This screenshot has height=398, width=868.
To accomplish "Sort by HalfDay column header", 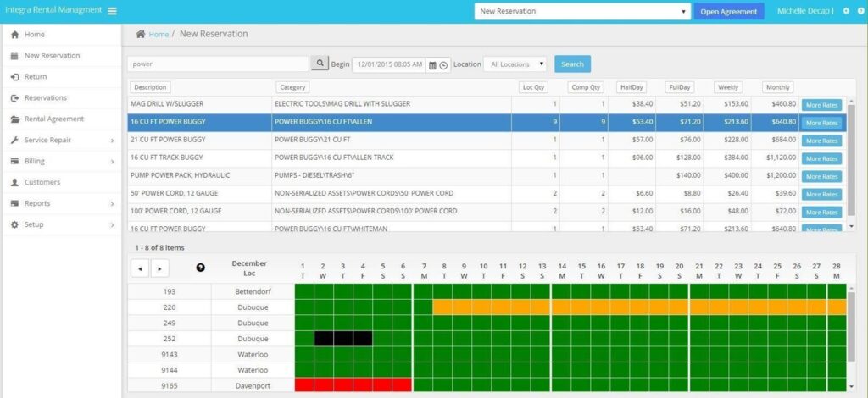I will (631, 87).
